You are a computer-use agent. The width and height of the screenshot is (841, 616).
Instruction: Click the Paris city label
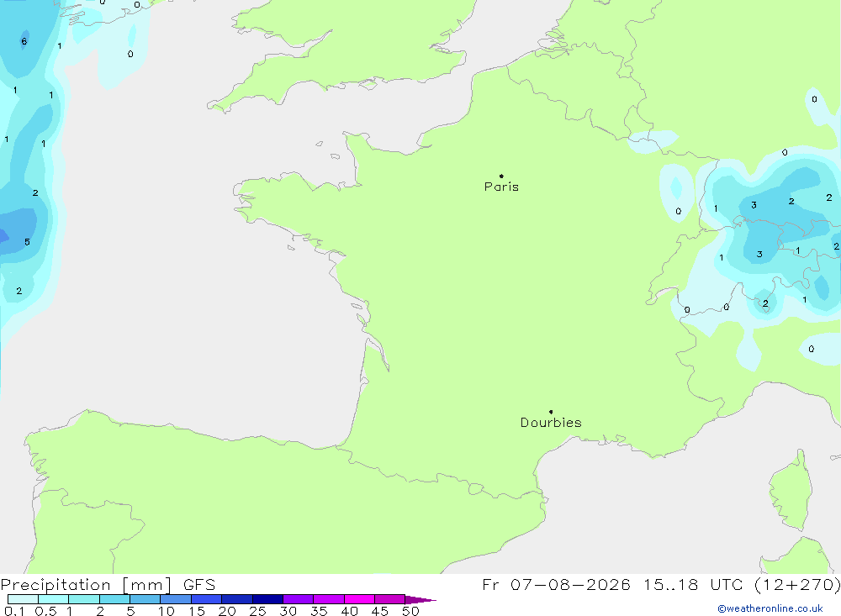pos(501,187)
